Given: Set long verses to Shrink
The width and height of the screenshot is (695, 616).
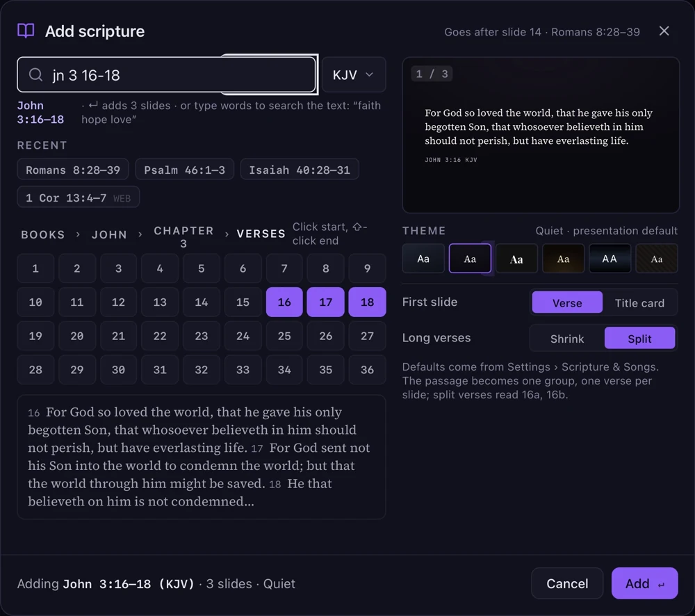Looking at the screenshot, I should [567, 338].
